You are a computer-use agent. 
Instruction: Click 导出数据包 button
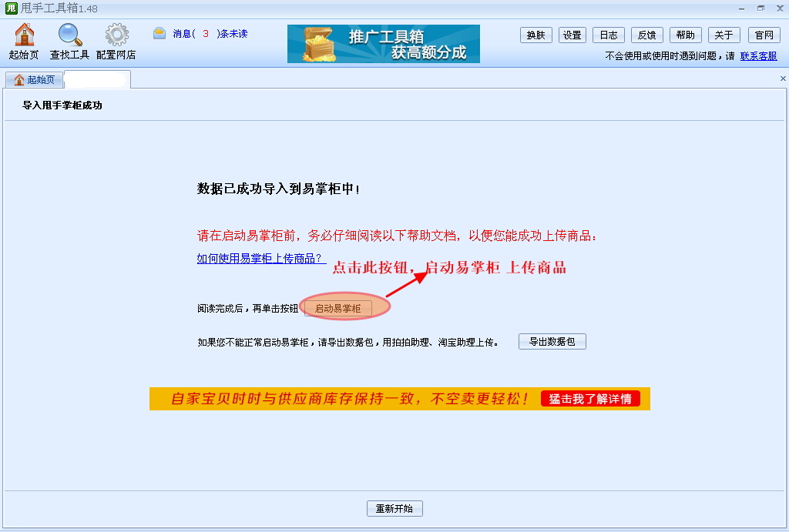click(x=552, y=341)
